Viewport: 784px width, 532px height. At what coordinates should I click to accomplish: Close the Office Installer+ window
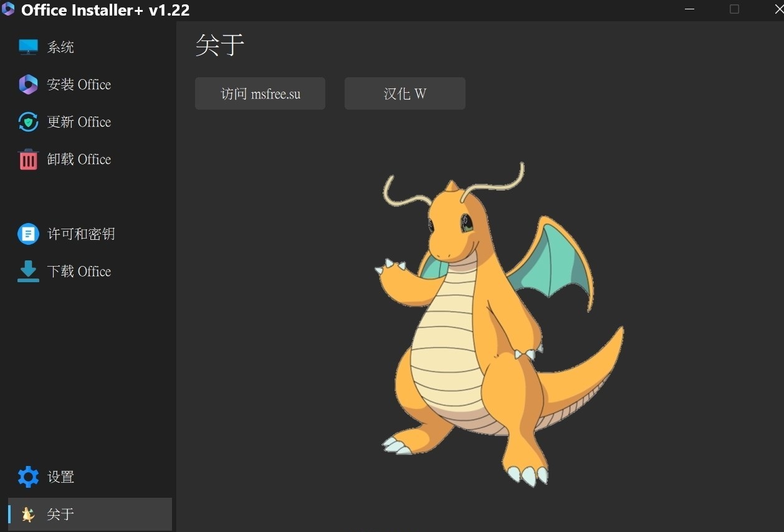[x=778, y=9]
